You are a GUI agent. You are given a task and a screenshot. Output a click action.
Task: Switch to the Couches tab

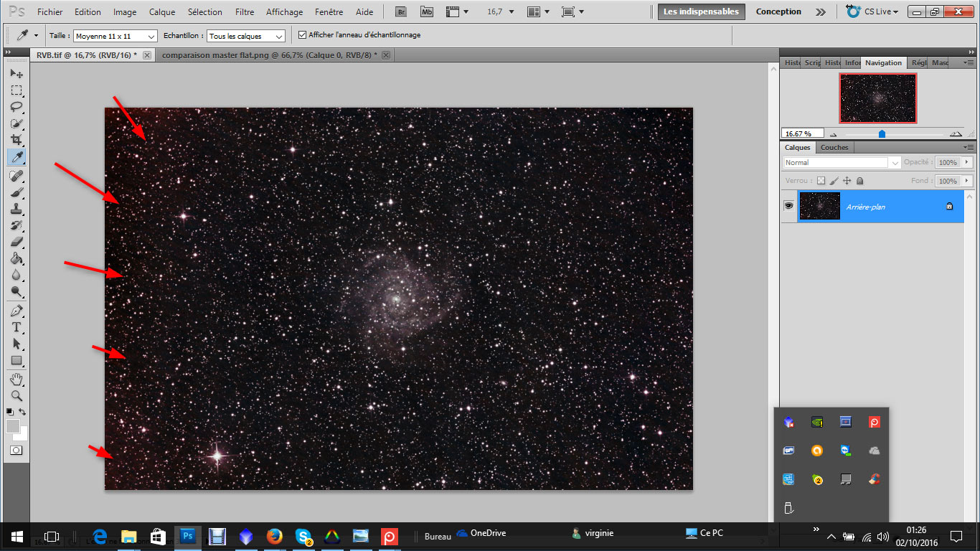[834, 148]
